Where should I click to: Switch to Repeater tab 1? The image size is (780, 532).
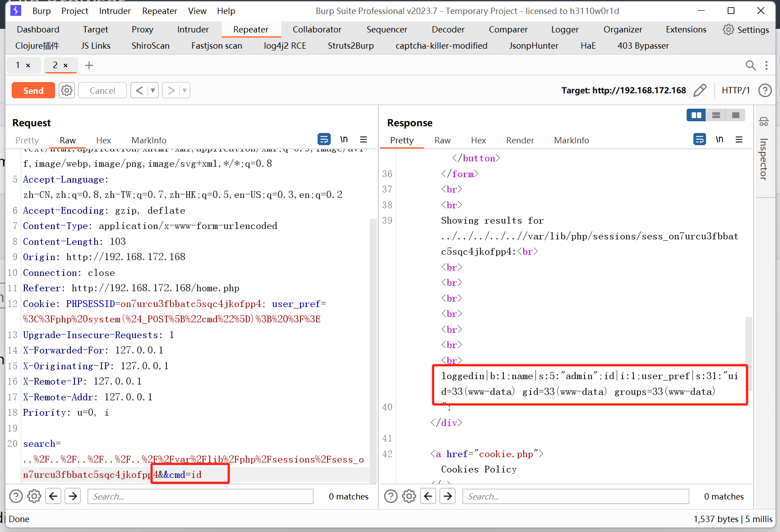pyautogui.click(x=18, y=65)
